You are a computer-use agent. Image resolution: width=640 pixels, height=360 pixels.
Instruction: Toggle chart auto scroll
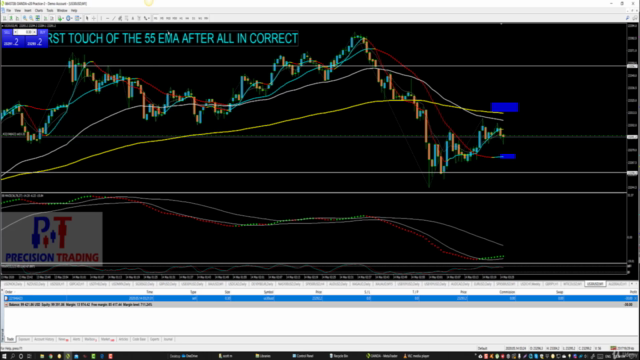pyautogui.click(x=45, y=18)
